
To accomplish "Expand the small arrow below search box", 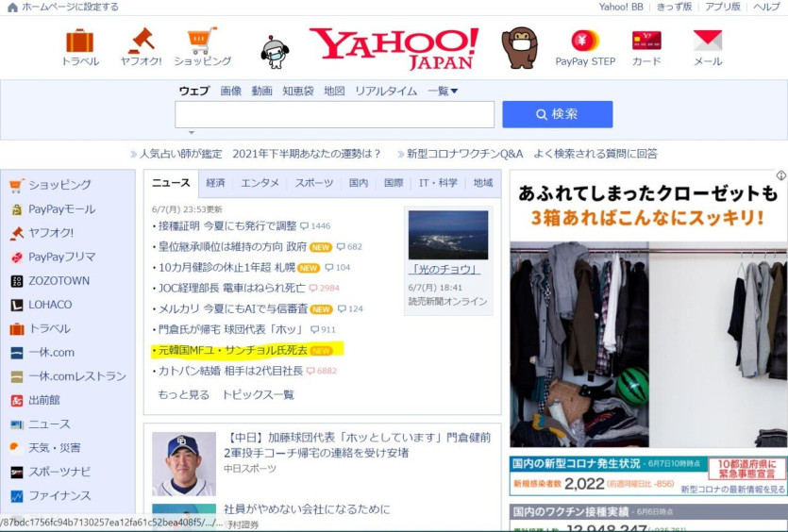I will click(191, 133).
